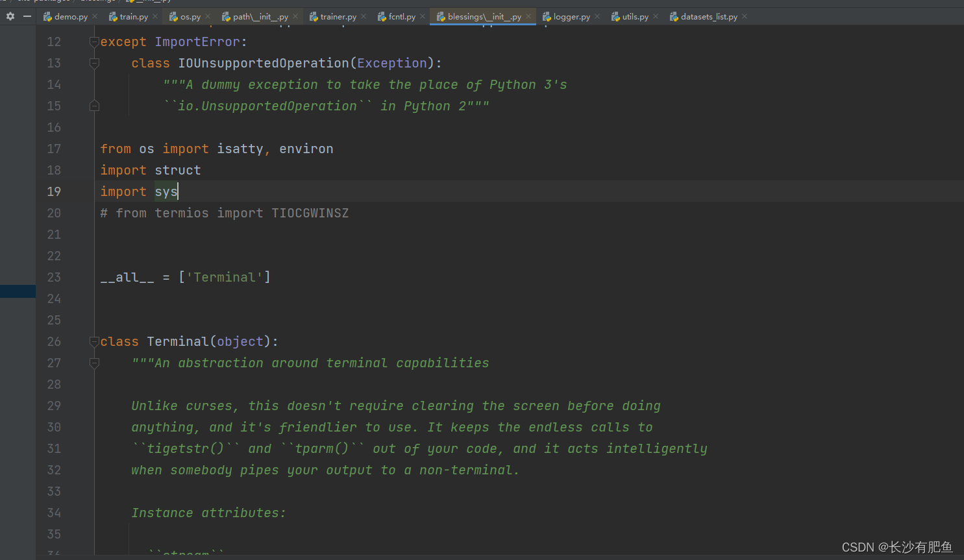
Task: Click the hide tool window minus icon
Action: [x=27, y=16]
